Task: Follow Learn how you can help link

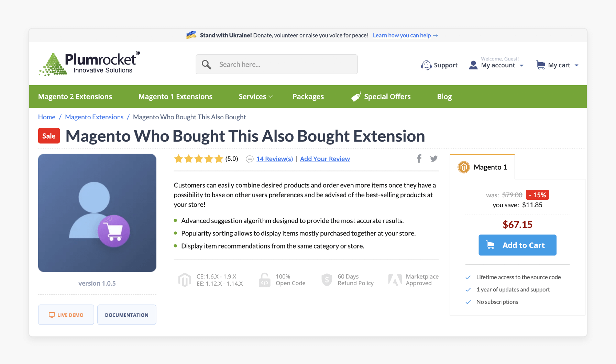Action: click(x=402, y=35)
